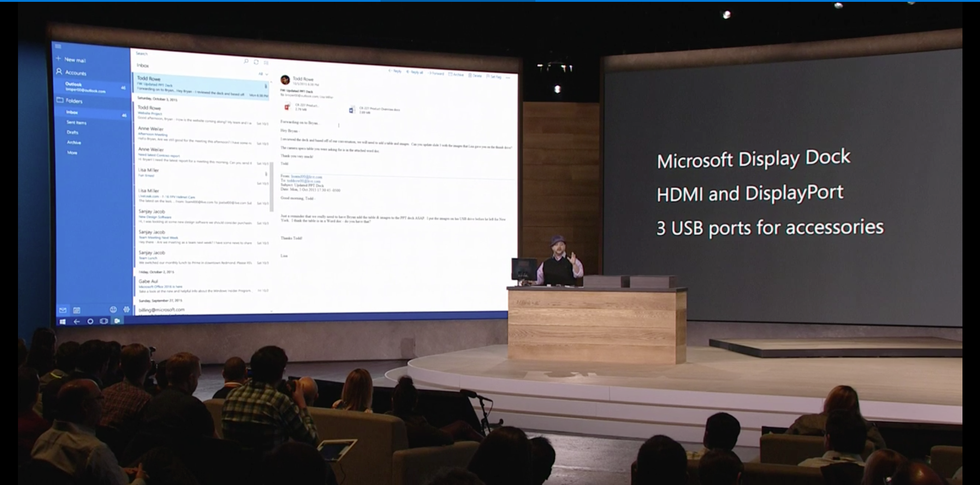Open Mail settings gear

tap(126, 309)
